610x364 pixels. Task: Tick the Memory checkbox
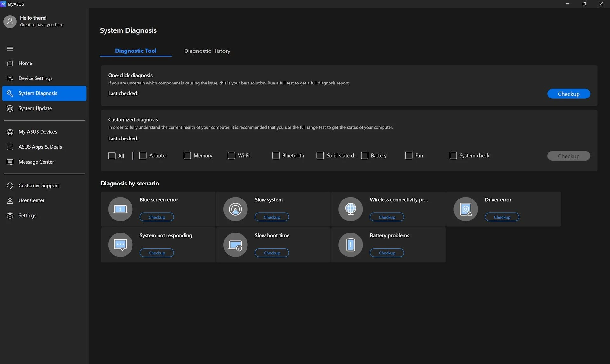point(187,156)
